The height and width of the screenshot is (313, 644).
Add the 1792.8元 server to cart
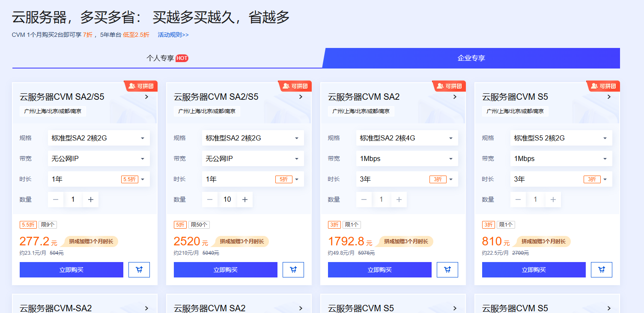point(447,270)
